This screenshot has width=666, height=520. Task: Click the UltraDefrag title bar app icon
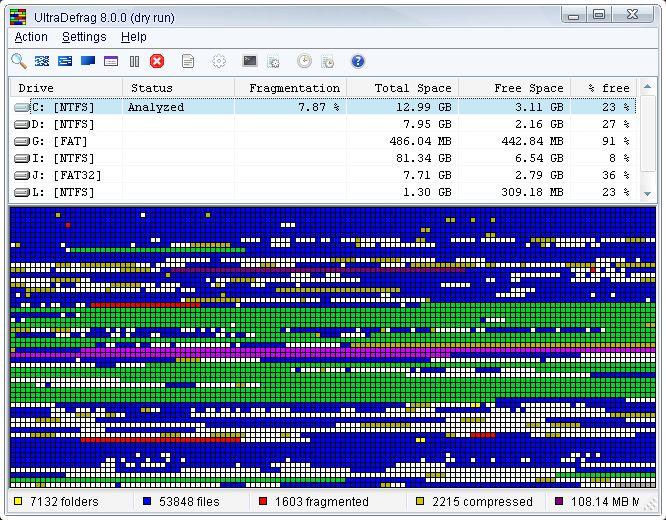click(x=18, y=17)
